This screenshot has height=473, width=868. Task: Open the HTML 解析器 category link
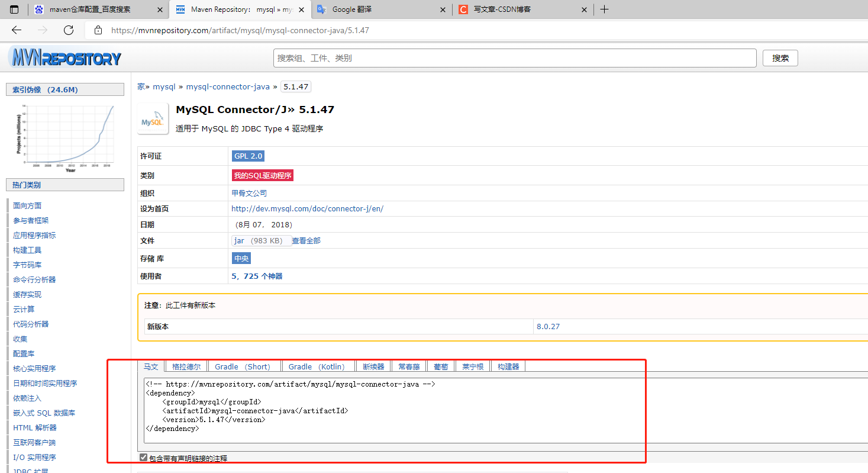tap(35, 428)
